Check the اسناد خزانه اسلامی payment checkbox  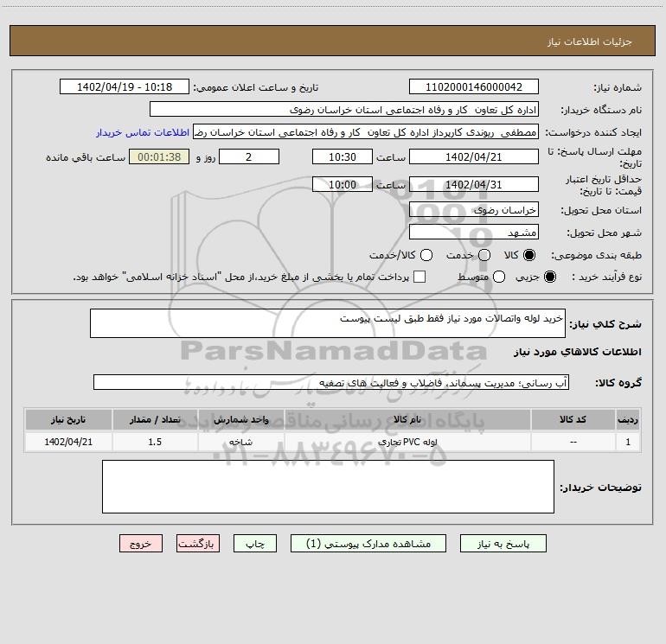(419, 277)
